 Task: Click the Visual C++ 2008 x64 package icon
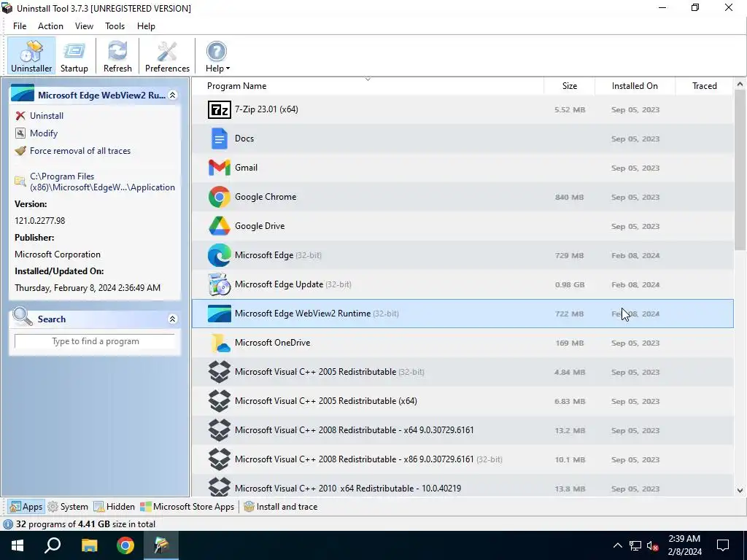(219, 430)
